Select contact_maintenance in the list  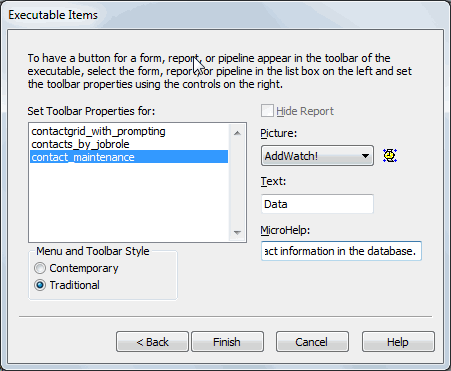pos(129,157)
